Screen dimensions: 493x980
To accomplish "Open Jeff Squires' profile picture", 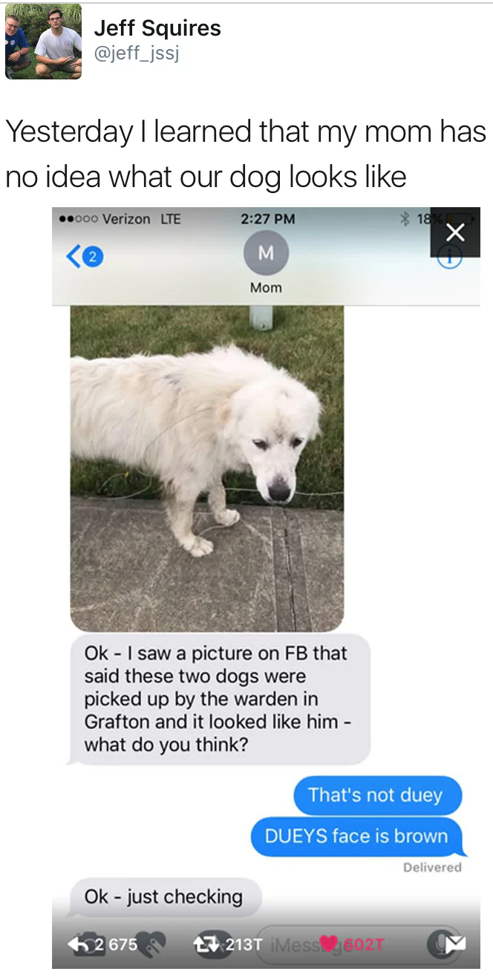I will 43,42.
